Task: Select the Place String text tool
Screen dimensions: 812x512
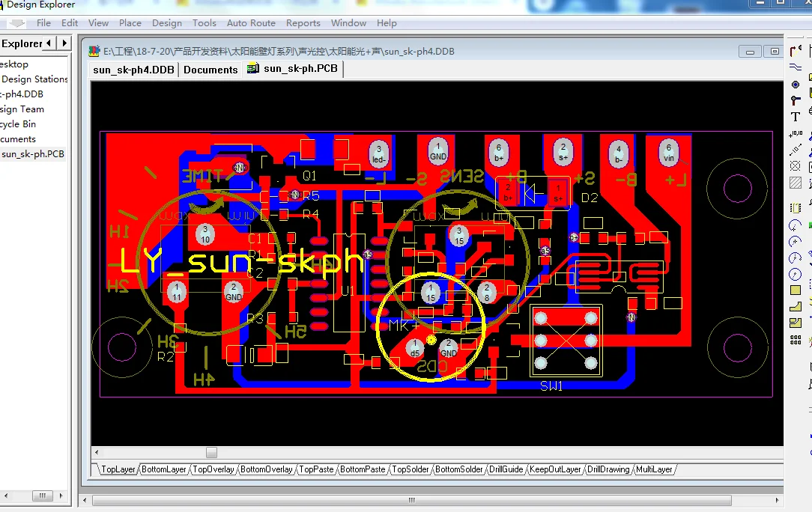Action: (x=796, y=118)
